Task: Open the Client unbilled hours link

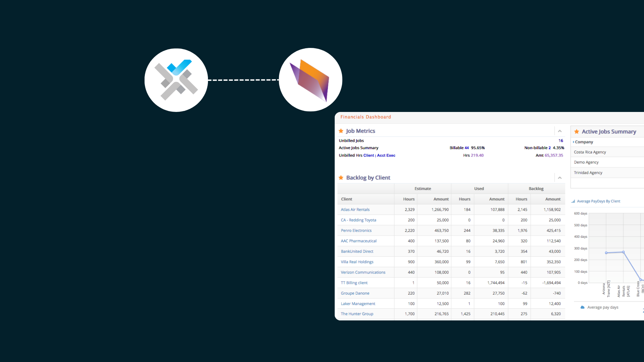Action: pyautogui.click(x=369, y=155)
